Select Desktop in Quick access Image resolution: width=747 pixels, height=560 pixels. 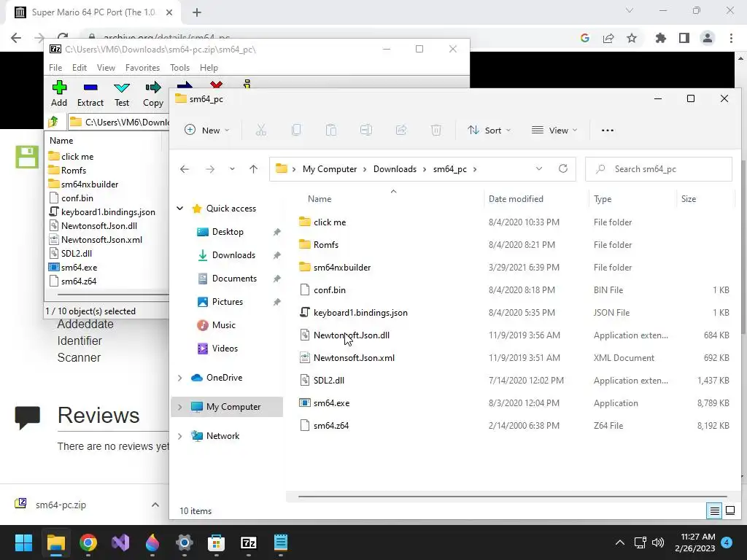[228, 232]
